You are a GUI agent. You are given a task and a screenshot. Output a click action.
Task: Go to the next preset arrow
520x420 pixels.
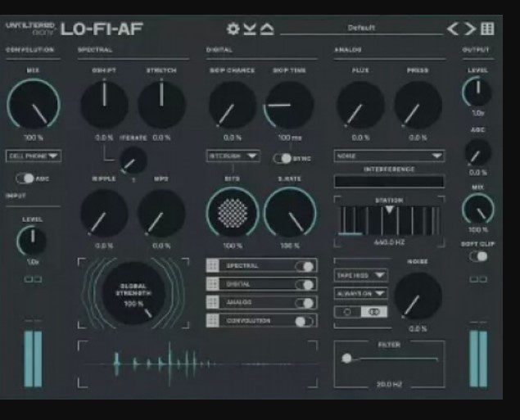[469, 29]
